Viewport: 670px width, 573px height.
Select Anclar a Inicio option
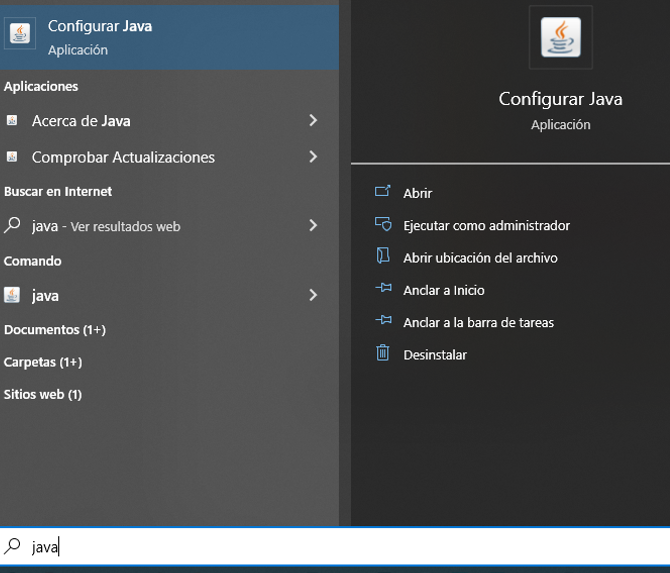(x=444, y=290)
